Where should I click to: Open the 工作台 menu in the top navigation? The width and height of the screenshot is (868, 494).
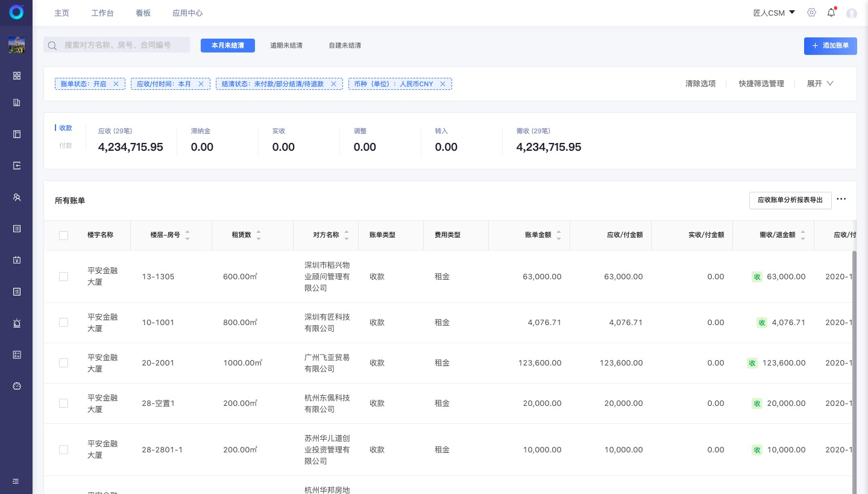click(102, 13)
